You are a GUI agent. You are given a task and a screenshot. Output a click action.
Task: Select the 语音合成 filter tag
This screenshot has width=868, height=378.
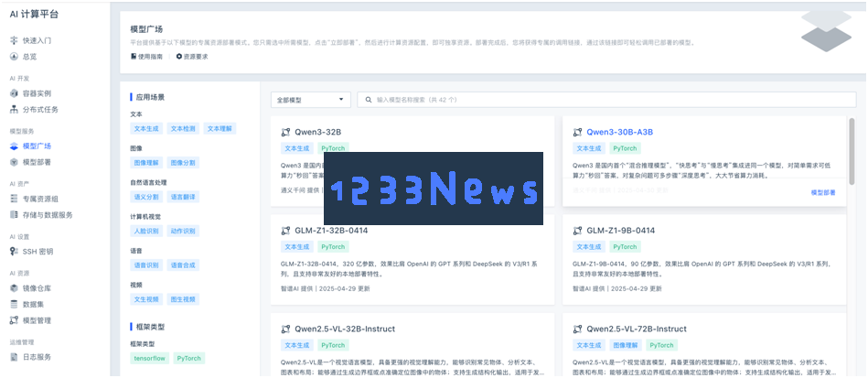[x=183, y=265]
